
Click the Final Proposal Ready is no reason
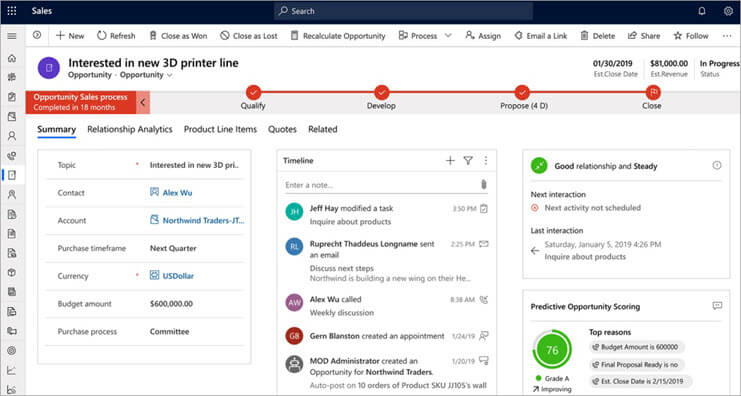click(x=636, y=365)
